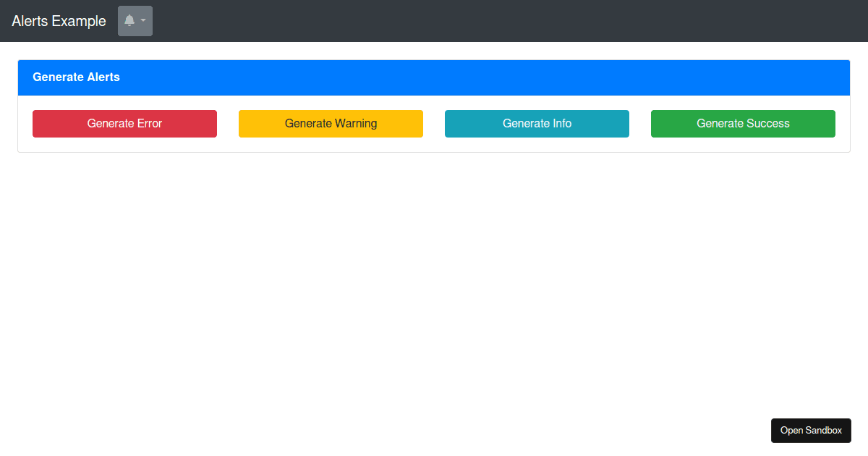This screenshot has height=456, width=868.
Task: Expand notifications using the bell button
Action: point(135,21)
